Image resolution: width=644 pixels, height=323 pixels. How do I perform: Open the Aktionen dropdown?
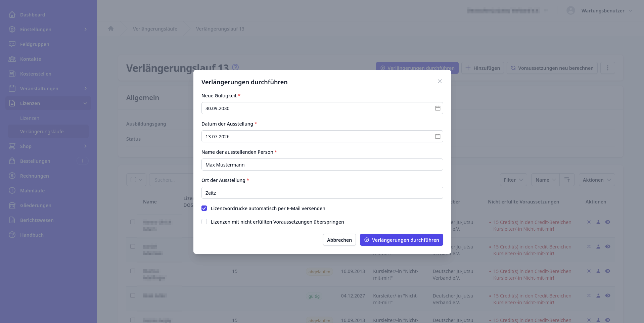pyautogui.click(x=597, y=180)
